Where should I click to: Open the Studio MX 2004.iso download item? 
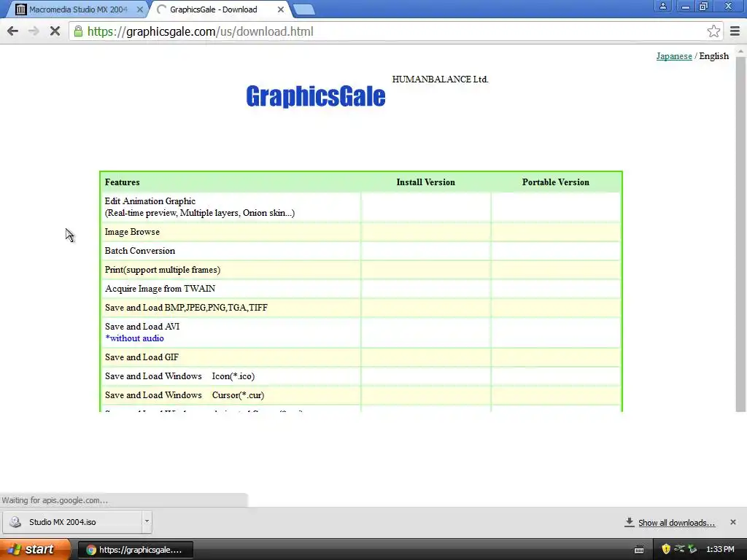[x=71, y=522]
